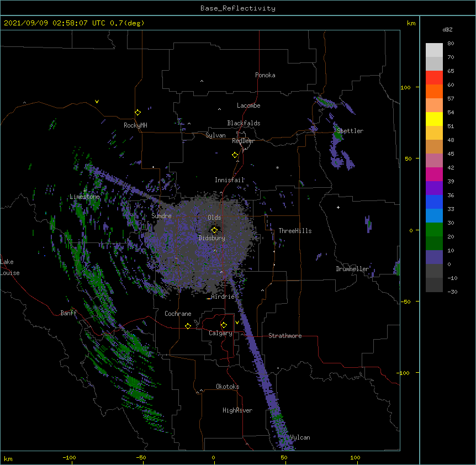Click the dBZ legend heading

(x=447, y=29)
